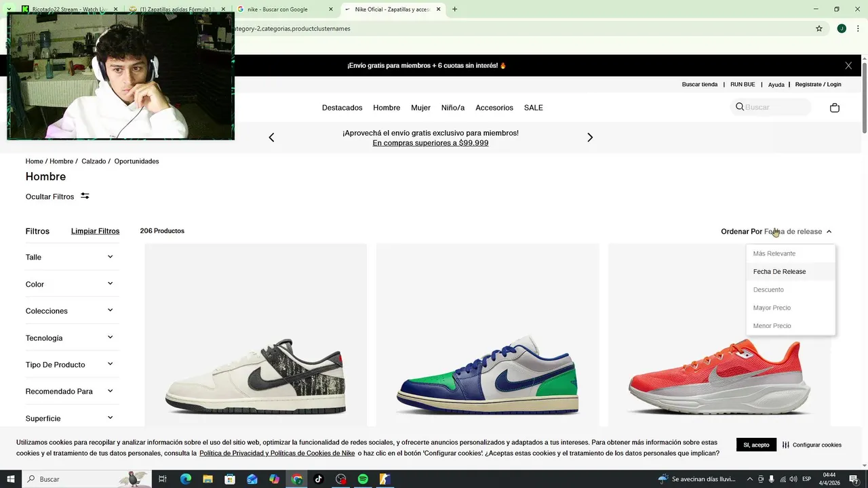The image size is (868, 488).
Task: Show hidden system tray icons
Action: coord(750,479)
